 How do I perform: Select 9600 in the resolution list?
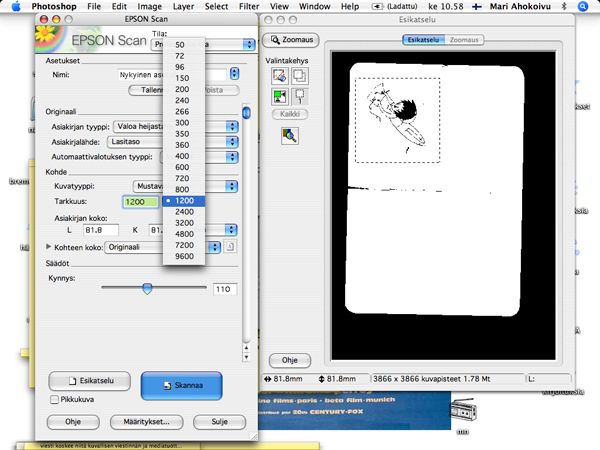184,256
